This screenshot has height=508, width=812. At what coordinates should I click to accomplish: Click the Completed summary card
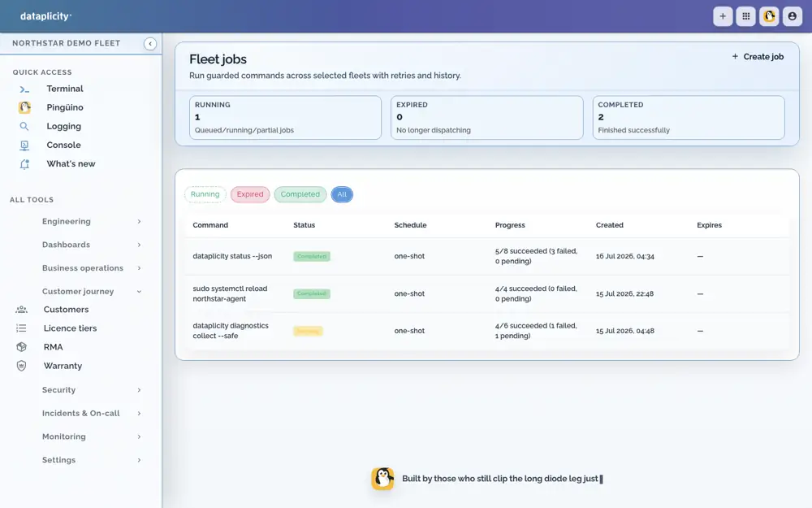pos(689,117)
